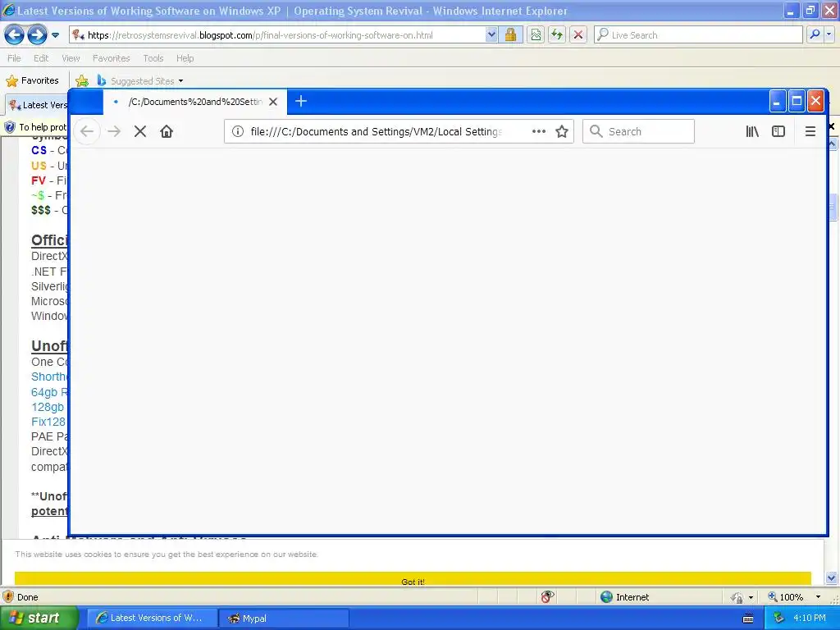This screenshot has width=840, height=630.
Task: Click Mypal forward arrow button
Action: 114,131
